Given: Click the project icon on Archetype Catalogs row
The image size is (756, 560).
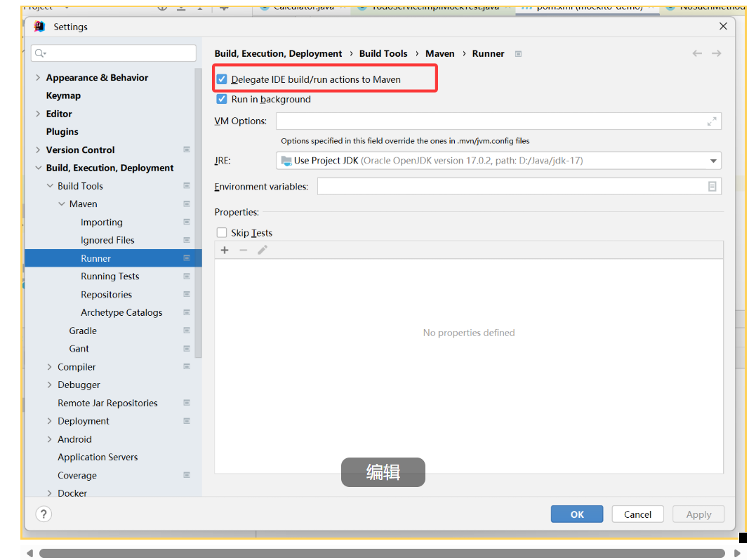Looking at the screenshot, I should [187, 312].
